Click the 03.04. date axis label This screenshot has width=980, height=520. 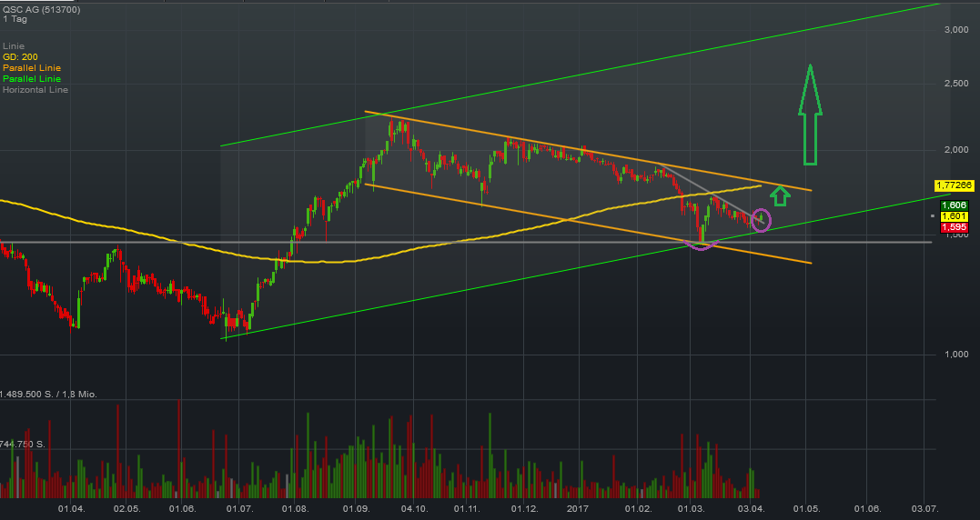(x=750, y=510)
